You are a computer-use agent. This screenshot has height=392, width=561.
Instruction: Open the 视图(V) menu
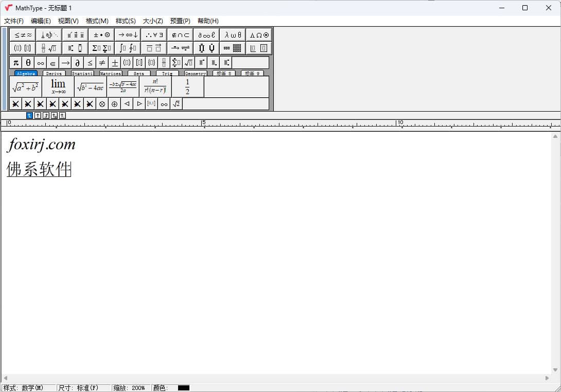(68, 21)
